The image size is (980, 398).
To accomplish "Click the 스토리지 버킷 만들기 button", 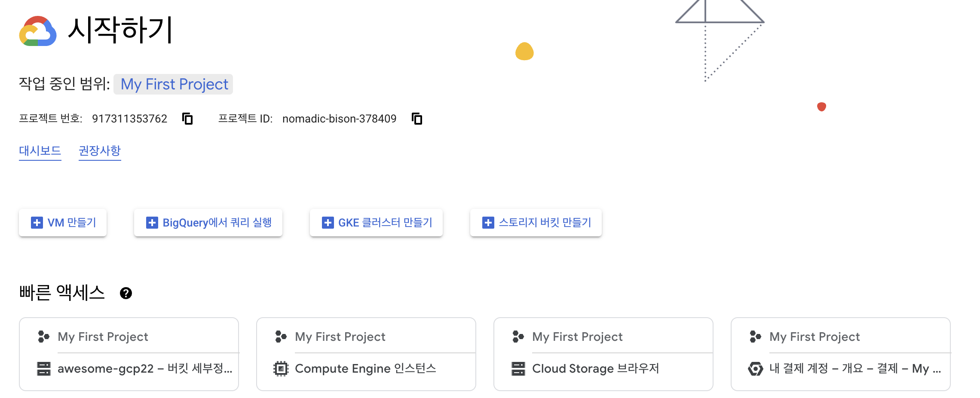I will (536, 223).
